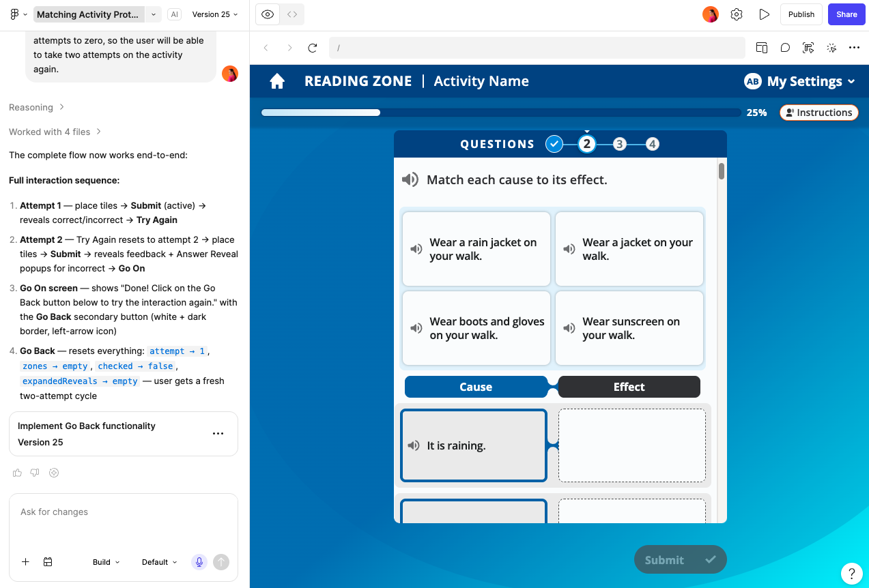The height and width of the screenshot is (588, 869).
Task: Click the icon beside thumbs down
Action: coord(55,473)
